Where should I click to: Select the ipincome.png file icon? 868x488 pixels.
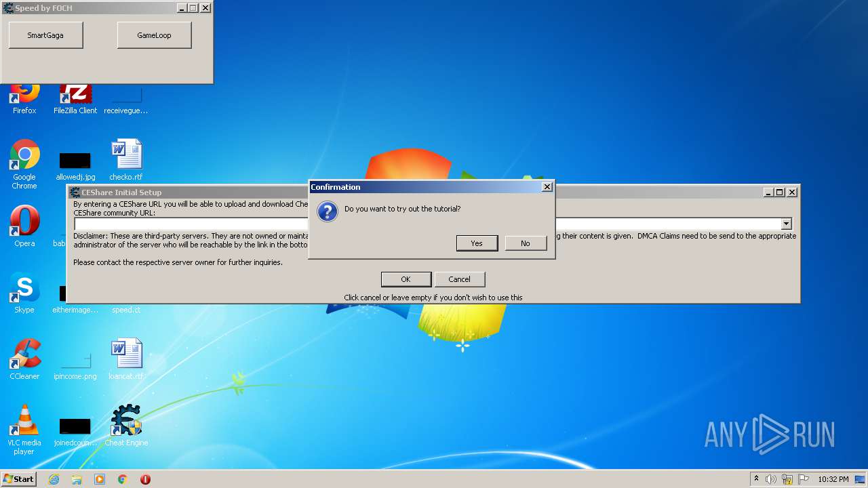tap(75, 366)
